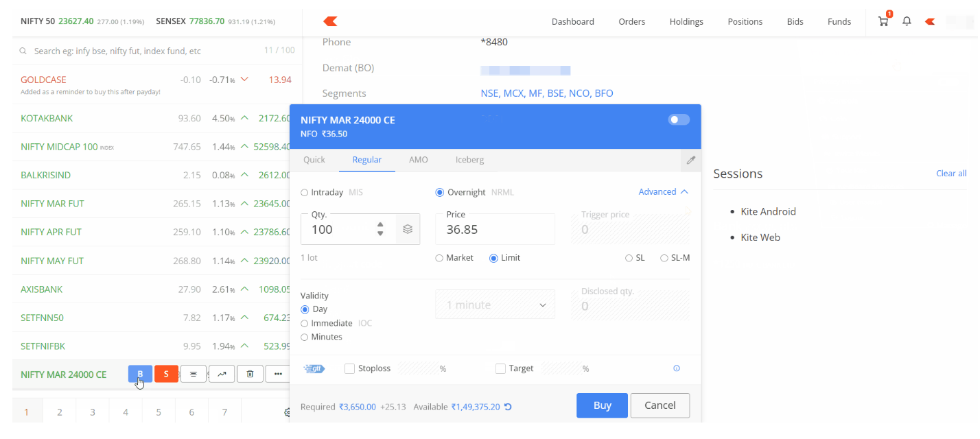
Task: Switch to Regular order tab
Action: coord(367,160)
